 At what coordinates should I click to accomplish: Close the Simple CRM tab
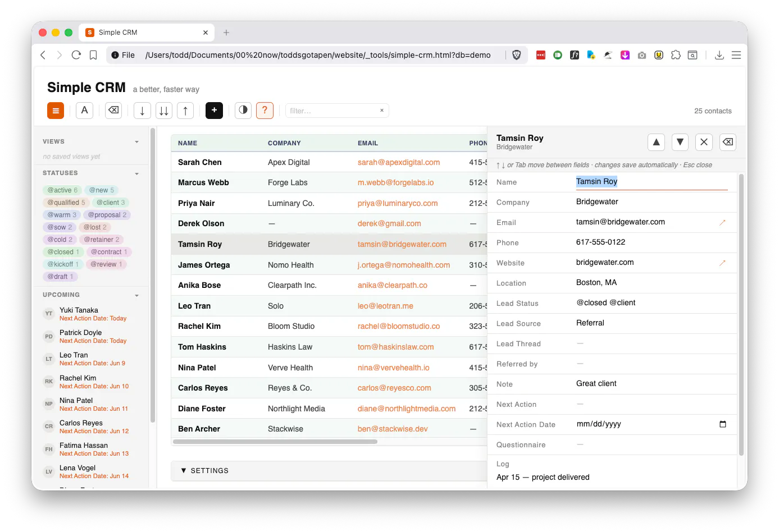[206, 33]
